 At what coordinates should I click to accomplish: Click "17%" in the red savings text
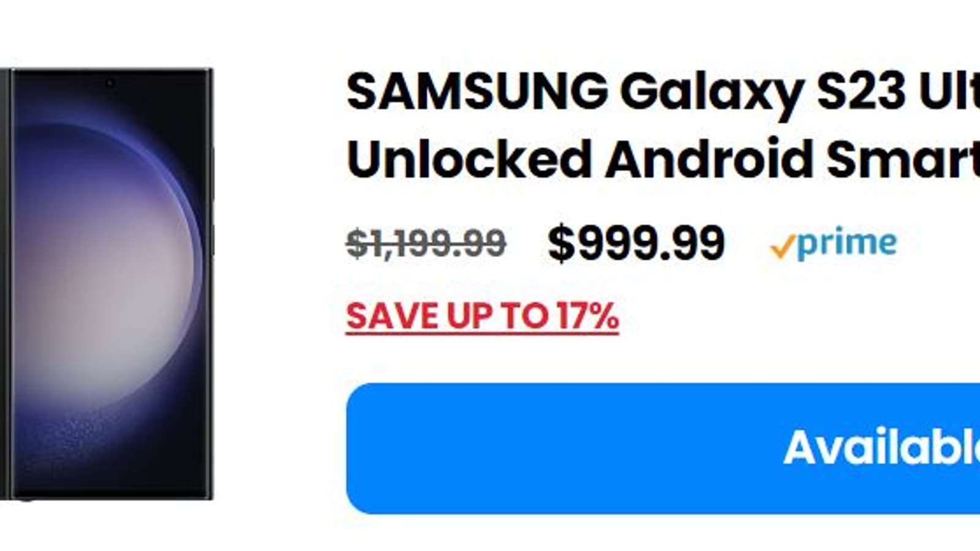[x=588, y=317]
